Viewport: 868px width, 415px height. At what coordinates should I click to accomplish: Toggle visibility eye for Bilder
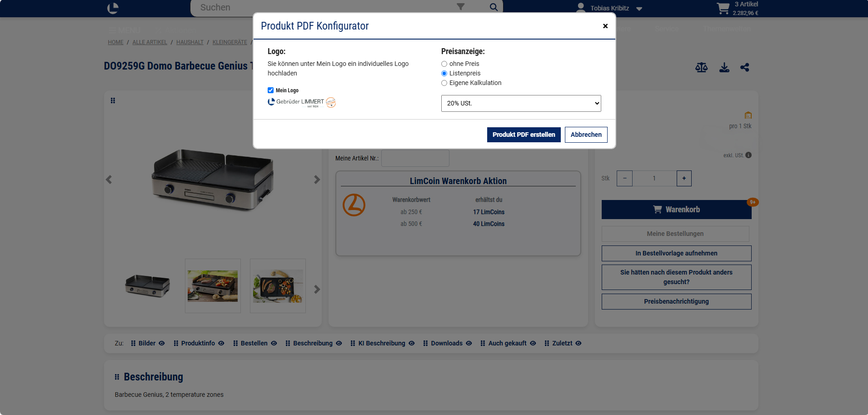pos(162,343)
